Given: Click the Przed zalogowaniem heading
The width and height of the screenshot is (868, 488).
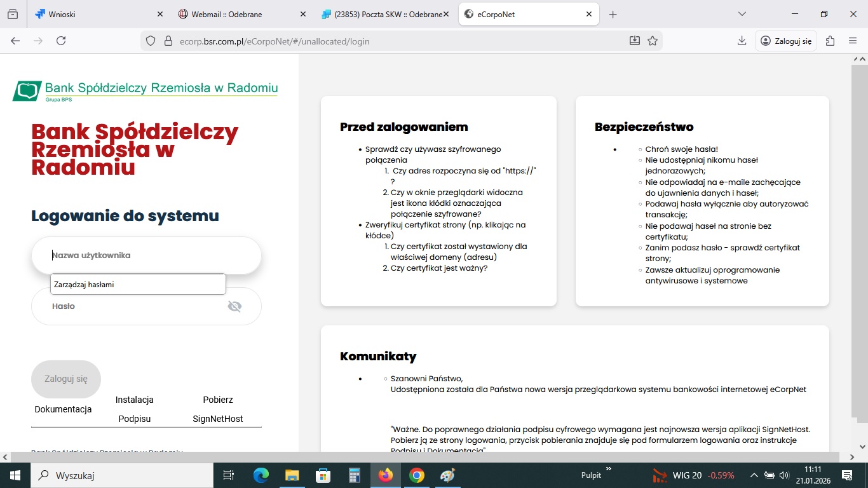Looking at the screenshot, I should 404,126.
